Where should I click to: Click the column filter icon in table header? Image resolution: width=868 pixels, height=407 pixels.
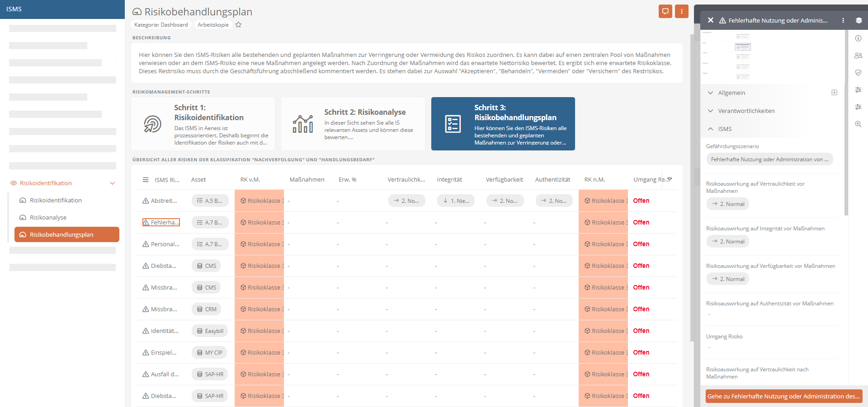(670, 179)
